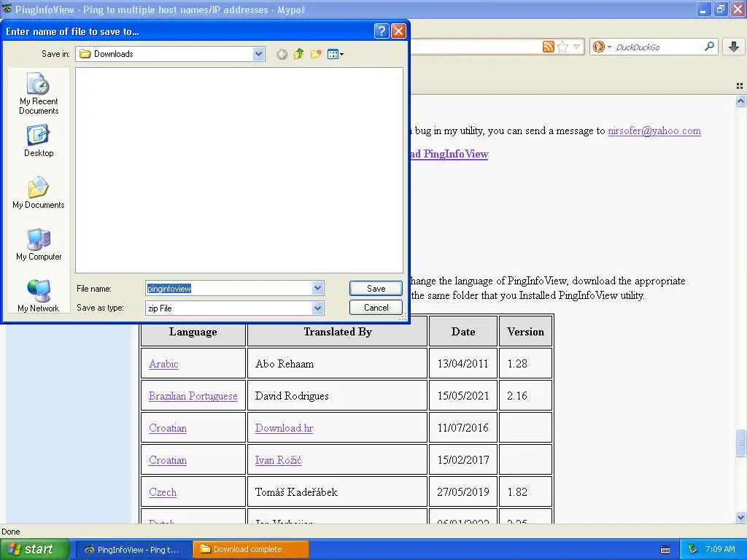Image resolution: width=747 pixels, height=560 pixels.
Task: Select the 27/05/2019 date cell
Action: [463, 491]
